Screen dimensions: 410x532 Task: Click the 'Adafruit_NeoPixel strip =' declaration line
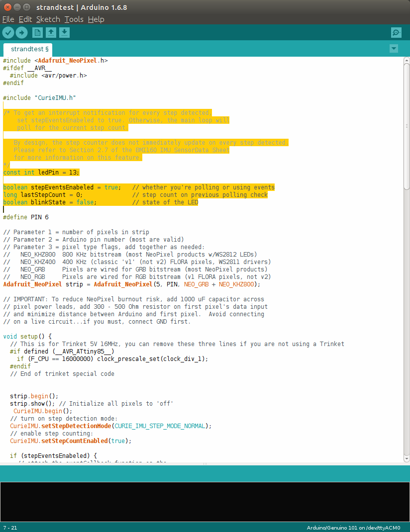tap(132, 284)
